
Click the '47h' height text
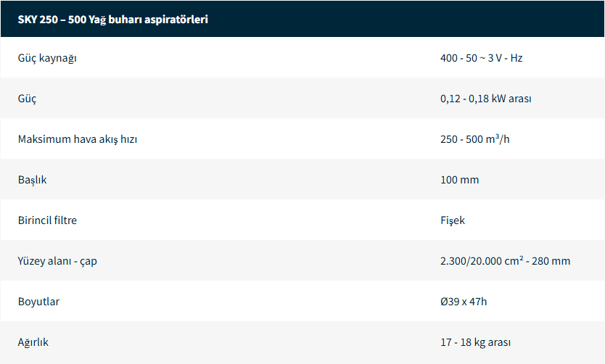[x=478, y=302]
